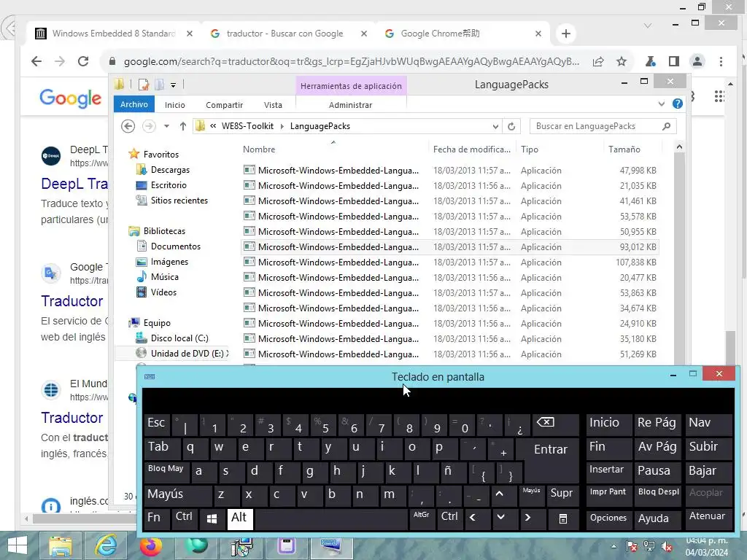The width and height of the screenshot is (747, 560).
Task: Switch to traductor - Buscar con Google tab
Action: [285, 34]
